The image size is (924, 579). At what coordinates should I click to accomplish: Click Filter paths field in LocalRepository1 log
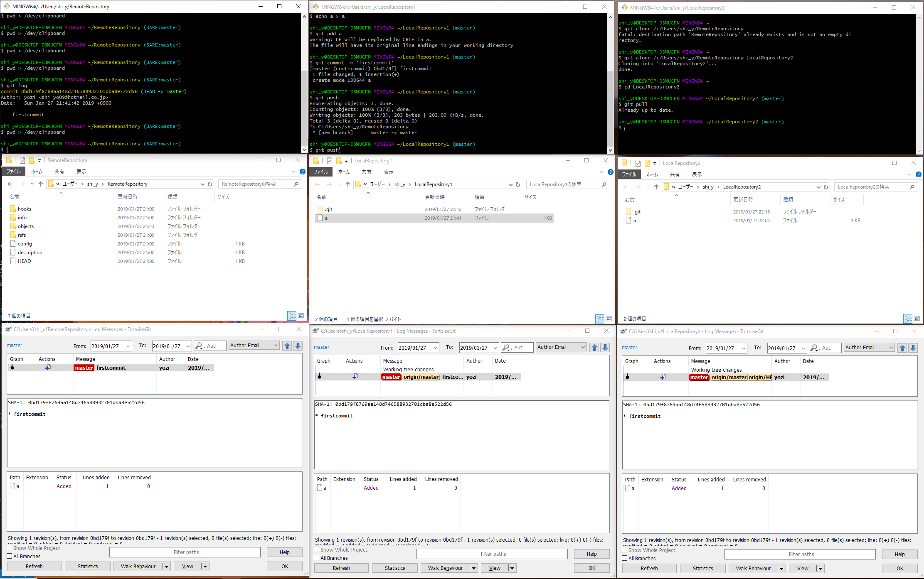(x=492, y=554)
